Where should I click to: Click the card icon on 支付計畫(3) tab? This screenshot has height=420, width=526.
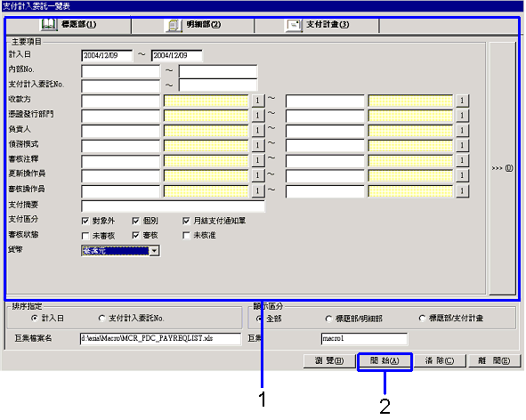(294, 25)
